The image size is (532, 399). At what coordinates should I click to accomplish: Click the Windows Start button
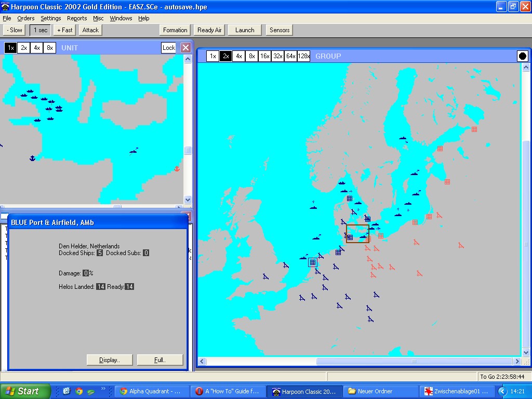pyautogui.click(x=25, y=391)
